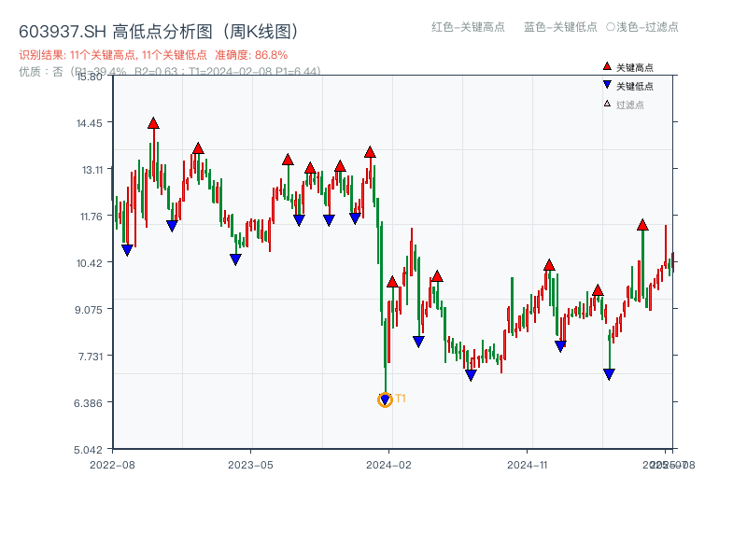Image resolution: width=747 pixels, height=560 pixels.
Task: Click the 蓝色-关键低点 header label
Action: pos(559,28)
